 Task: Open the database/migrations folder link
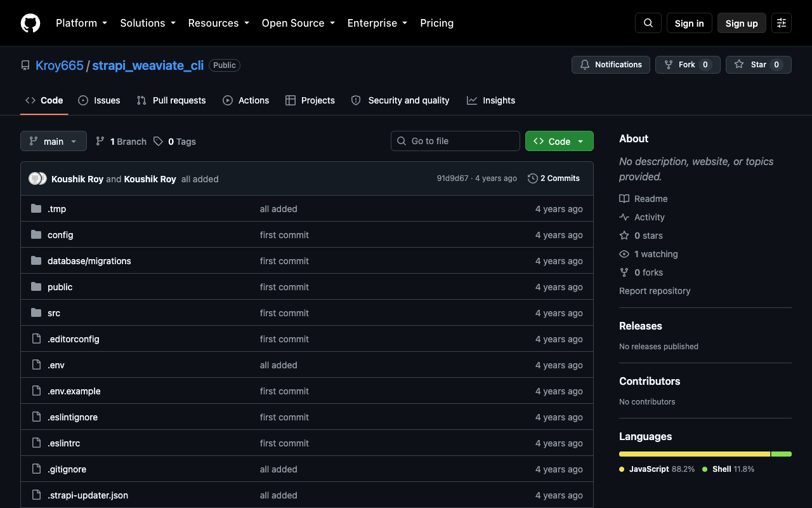pos(89,261)
